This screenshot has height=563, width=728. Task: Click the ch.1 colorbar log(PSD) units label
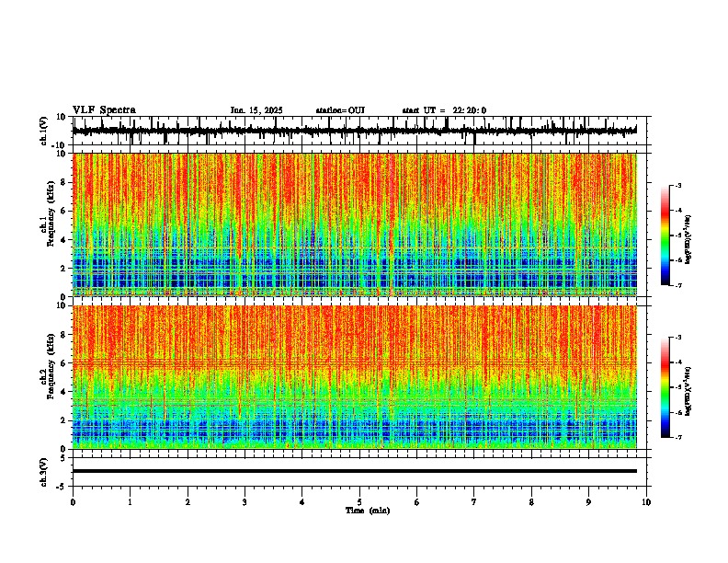(x=688, y=239)
